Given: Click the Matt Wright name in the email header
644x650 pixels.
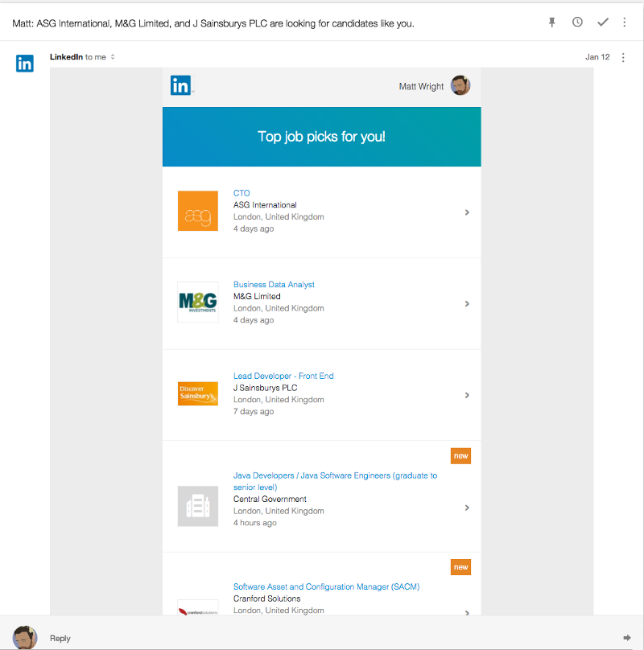Looking at the screenshot, I should click(421, 86).
